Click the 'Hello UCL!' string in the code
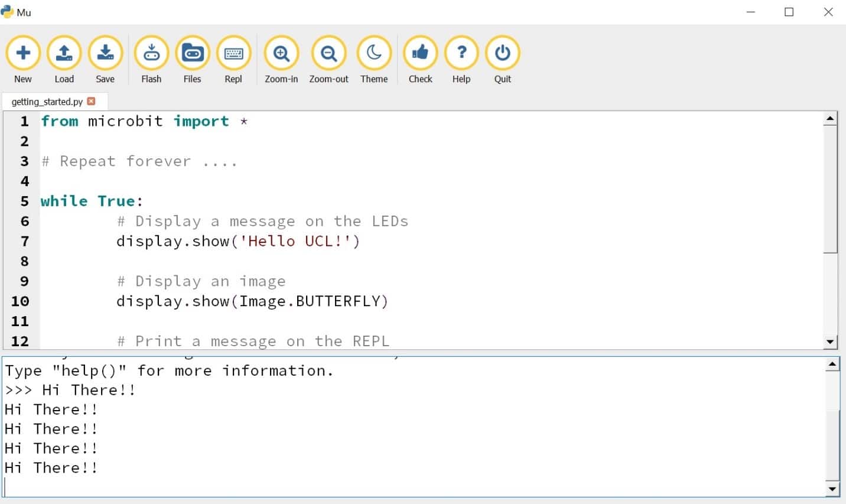Viewport: 846px width, 504px height. point(295,241)
